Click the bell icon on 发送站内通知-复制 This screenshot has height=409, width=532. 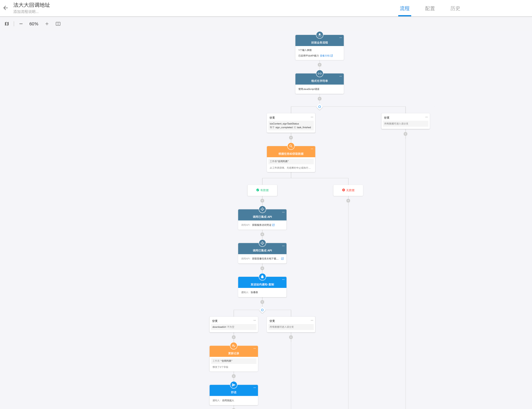click(x=262, y=277)
